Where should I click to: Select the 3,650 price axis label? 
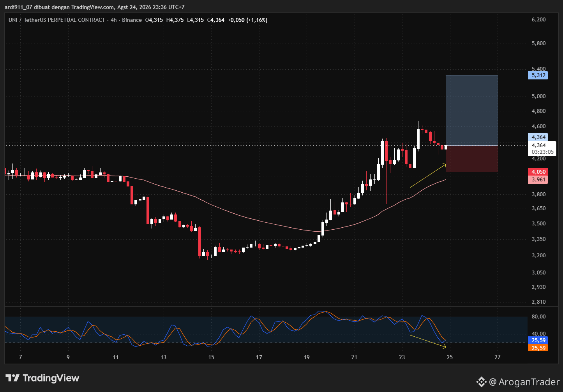point(538,208)
